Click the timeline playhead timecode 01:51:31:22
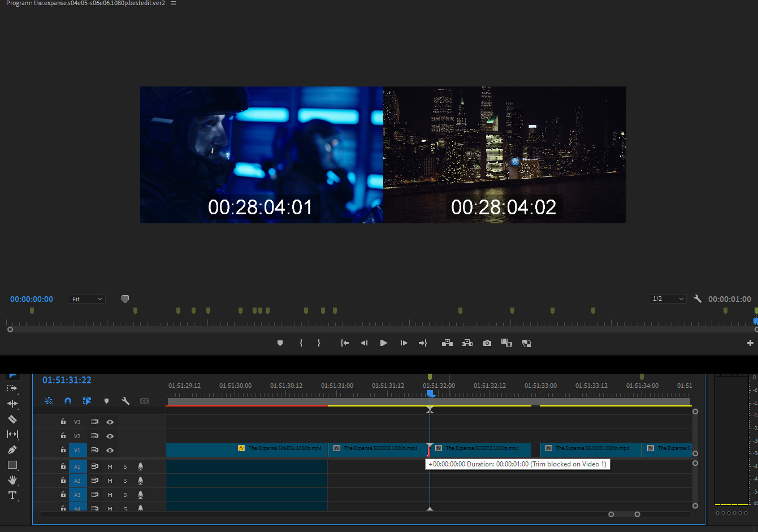The width and height of the screenshot is (758, 532). (67, 380)
